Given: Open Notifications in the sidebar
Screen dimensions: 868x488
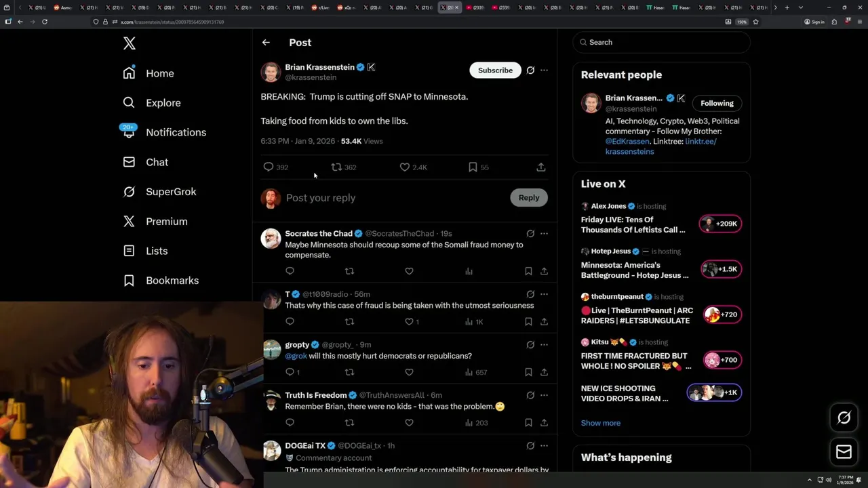Looking at the screenshot, I should pos(164,132).
